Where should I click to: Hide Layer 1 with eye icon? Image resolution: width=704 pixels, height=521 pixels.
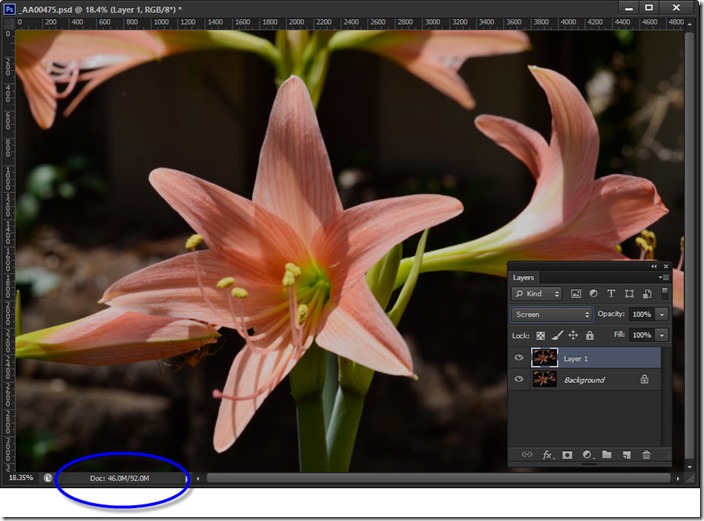(x=518, y=358)
